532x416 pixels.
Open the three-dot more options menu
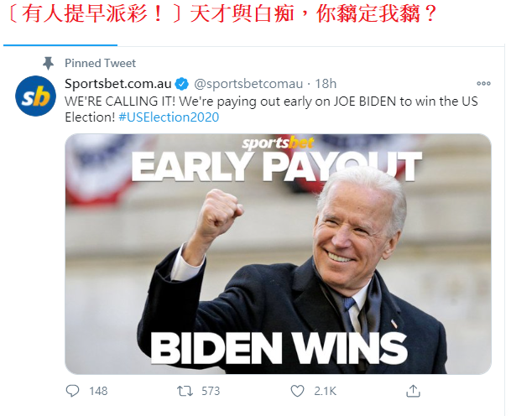point(483,83)
